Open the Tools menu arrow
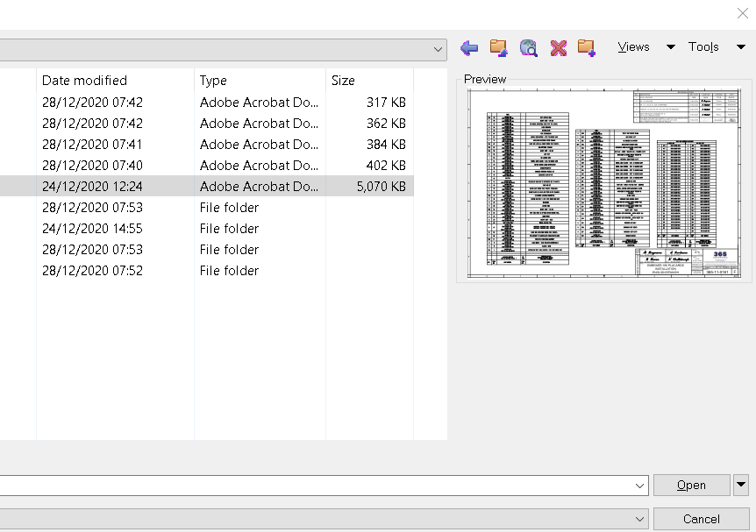 click(x=741, y=46)
